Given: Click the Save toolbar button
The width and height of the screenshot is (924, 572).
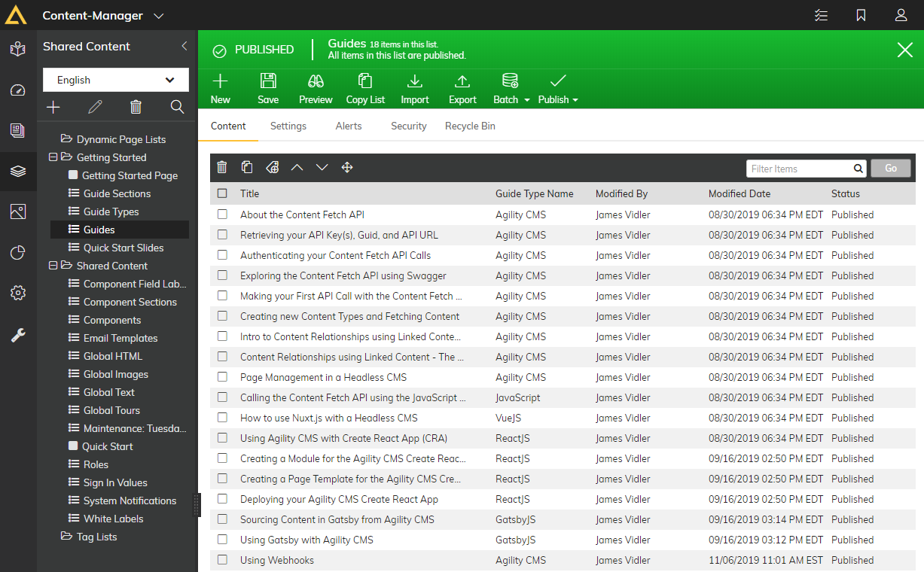Looking at the screenshot, I should 268,89.
